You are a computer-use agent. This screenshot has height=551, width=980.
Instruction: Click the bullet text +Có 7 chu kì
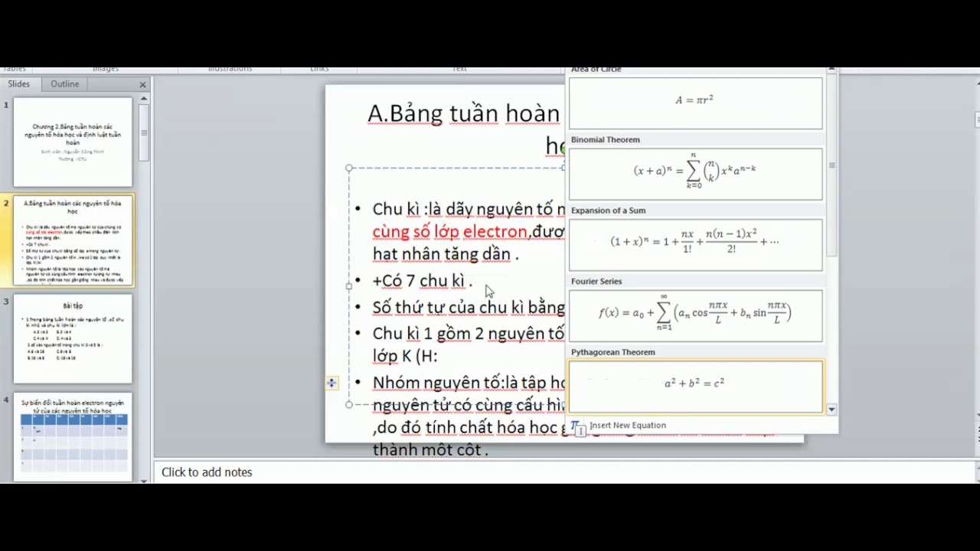(x=422, y=281)
